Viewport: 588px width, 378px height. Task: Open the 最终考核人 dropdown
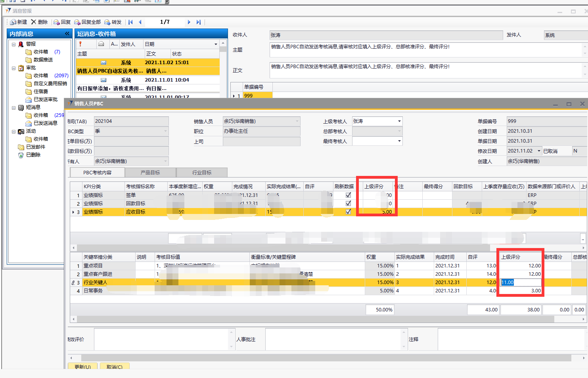(399, 141)
